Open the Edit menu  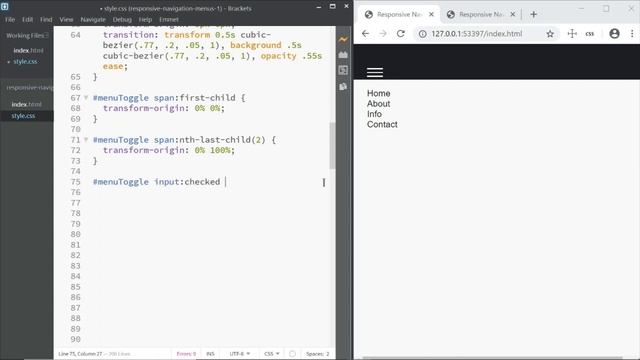pos(27,19)
